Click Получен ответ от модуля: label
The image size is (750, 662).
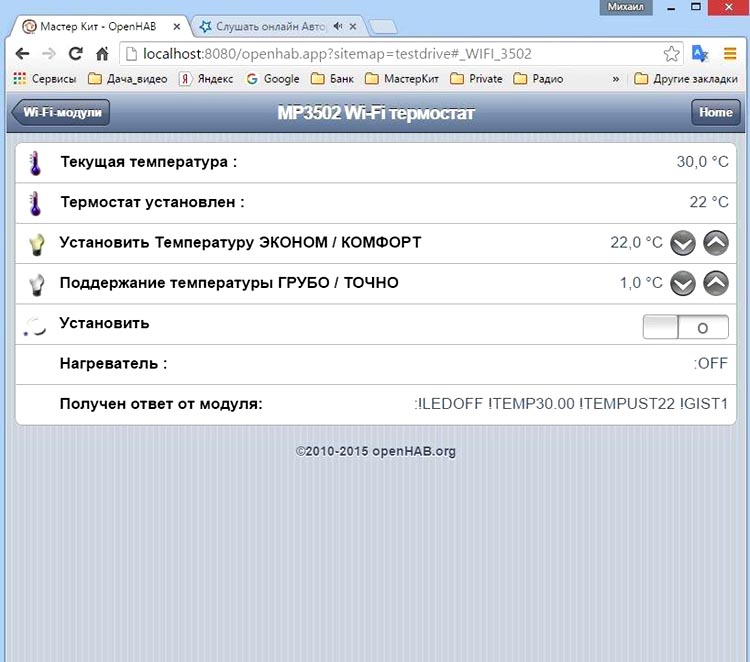[x=161, y=404]
